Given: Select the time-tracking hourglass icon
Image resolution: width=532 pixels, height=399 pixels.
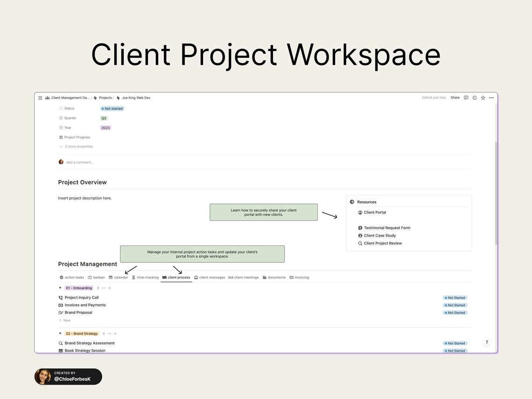Looking at the screenshot, I should pos(133,277).
